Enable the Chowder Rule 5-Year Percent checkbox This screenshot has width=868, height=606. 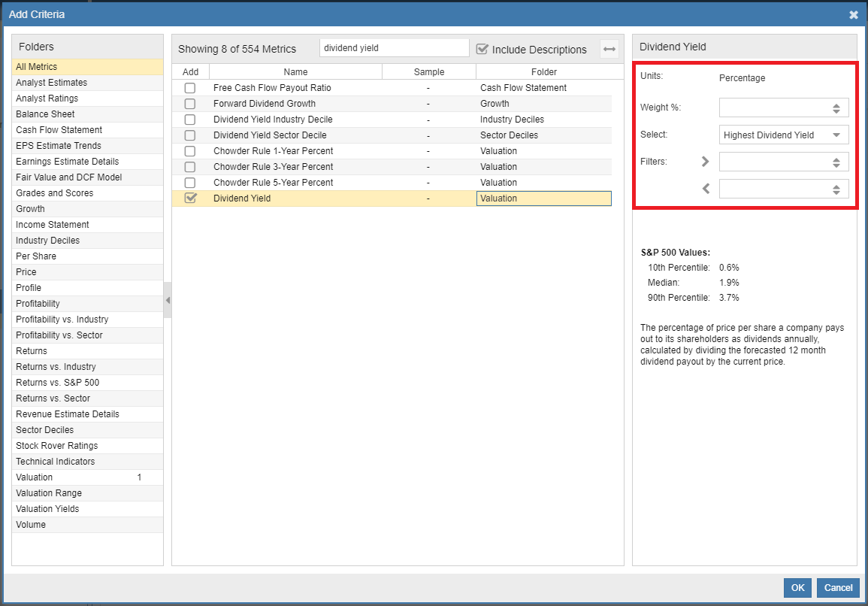190,183
